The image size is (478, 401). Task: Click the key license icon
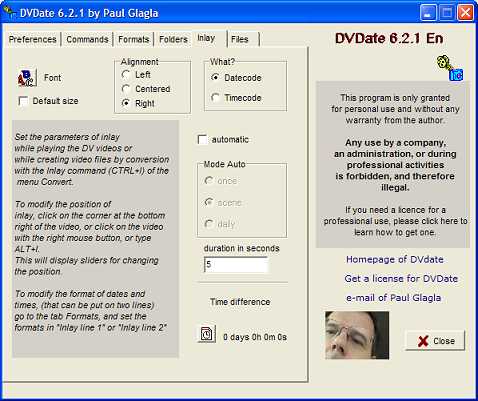coord(450,68)
